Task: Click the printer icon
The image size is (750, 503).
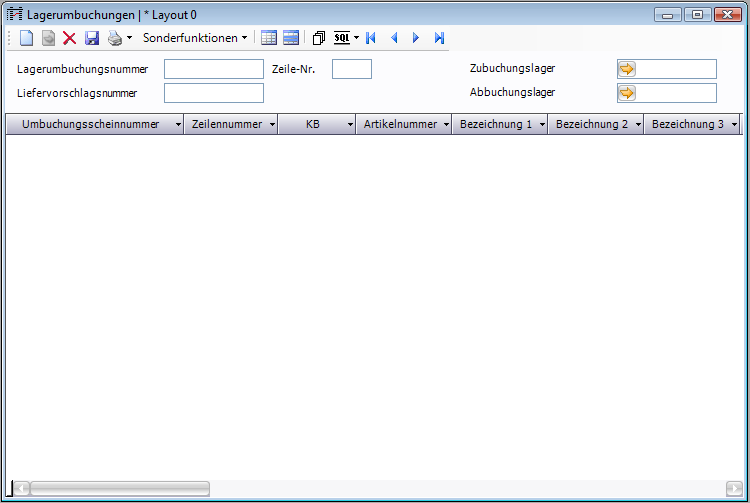Action: [115, 38]
